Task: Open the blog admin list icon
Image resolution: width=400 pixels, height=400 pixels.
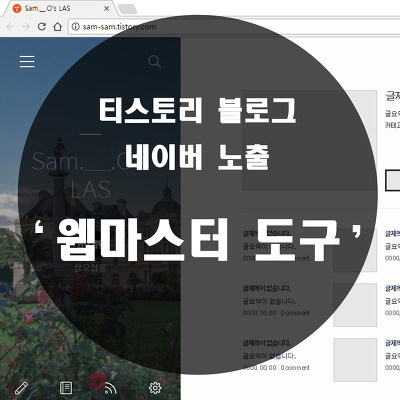Action: pyautogui.click(x=66, y=388)
